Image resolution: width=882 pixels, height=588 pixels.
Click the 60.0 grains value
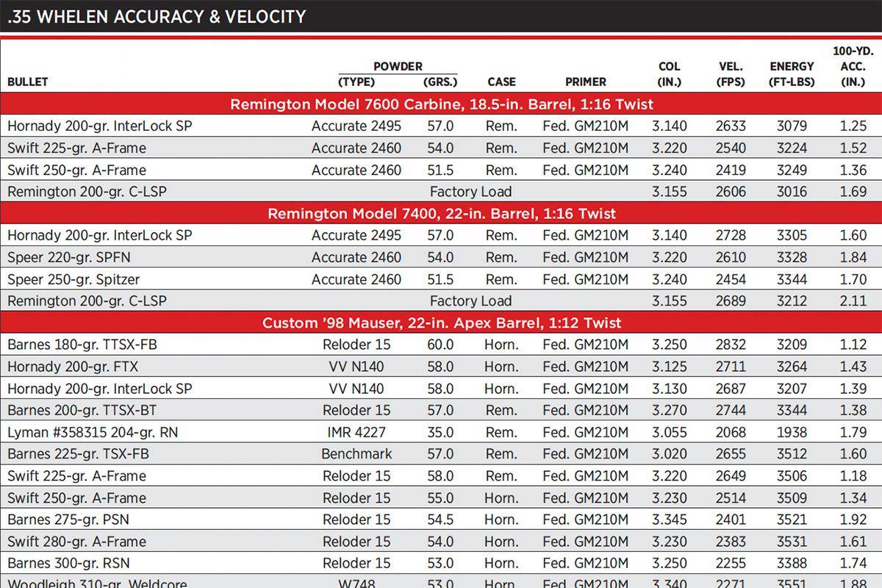pos(440,345)
